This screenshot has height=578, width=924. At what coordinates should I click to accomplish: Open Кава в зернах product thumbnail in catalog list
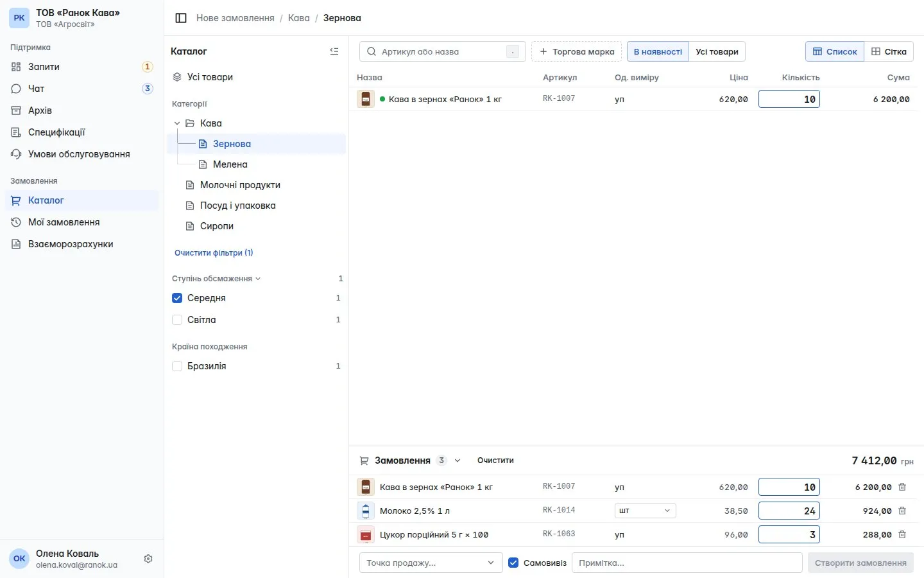(x=366, y=99)
